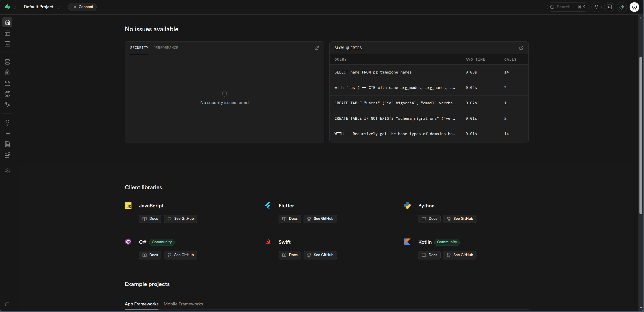
Task: Open the Authentication lock icon
Action: point(8,73)
